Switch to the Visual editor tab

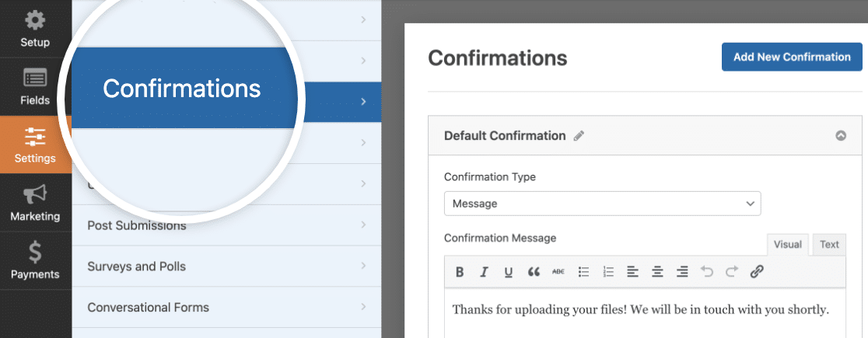tap(788, 245)
